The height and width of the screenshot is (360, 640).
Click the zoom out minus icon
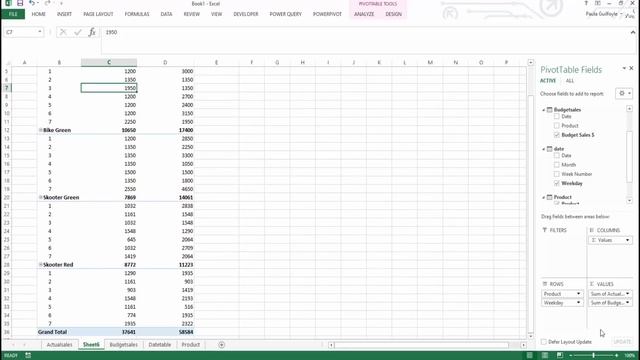[571, 356]
